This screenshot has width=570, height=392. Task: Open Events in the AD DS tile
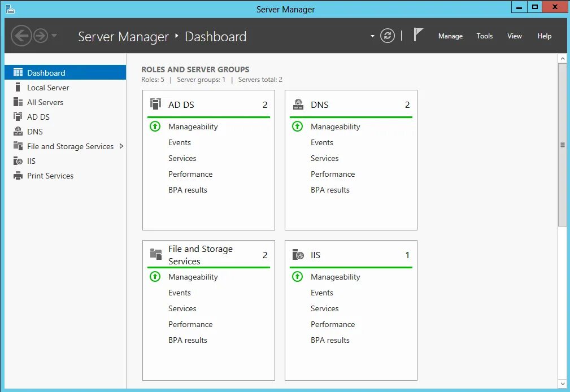coord(180,142)
